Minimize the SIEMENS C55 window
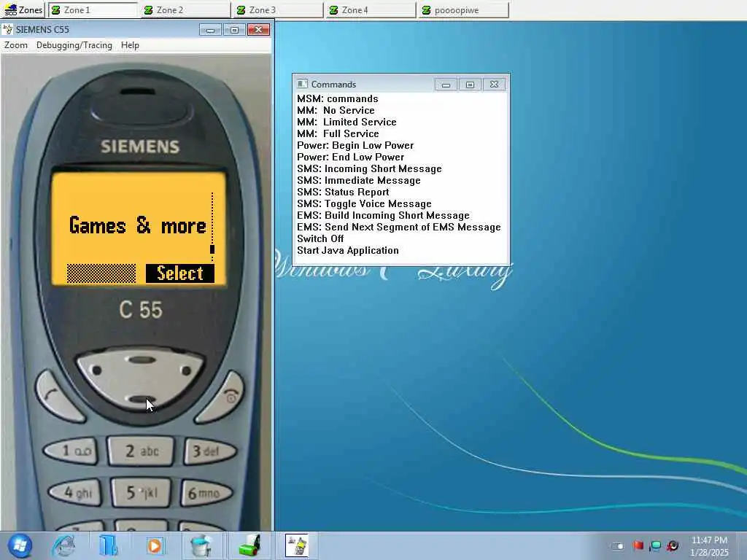 210,30
